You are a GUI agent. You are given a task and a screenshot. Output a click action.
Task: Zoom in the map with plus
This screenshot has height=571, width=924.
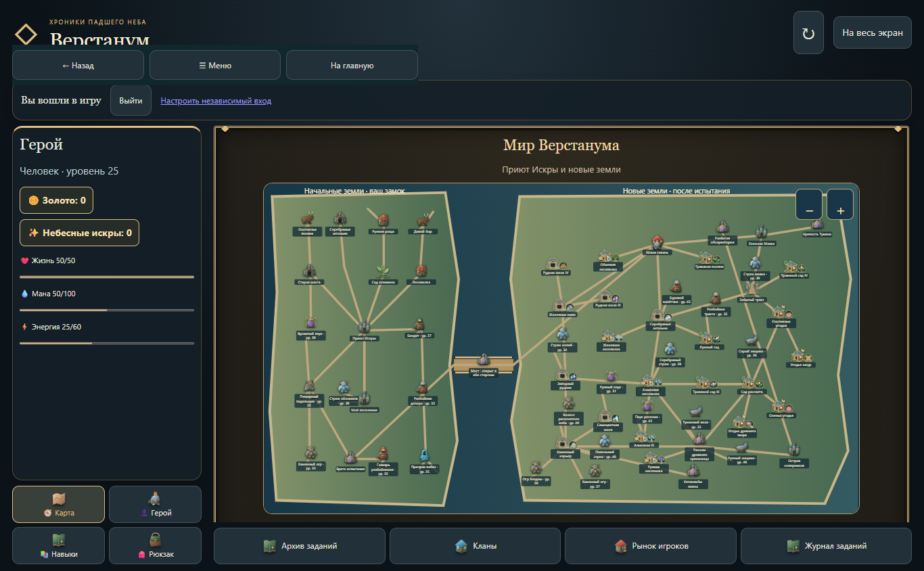[840, 204]
